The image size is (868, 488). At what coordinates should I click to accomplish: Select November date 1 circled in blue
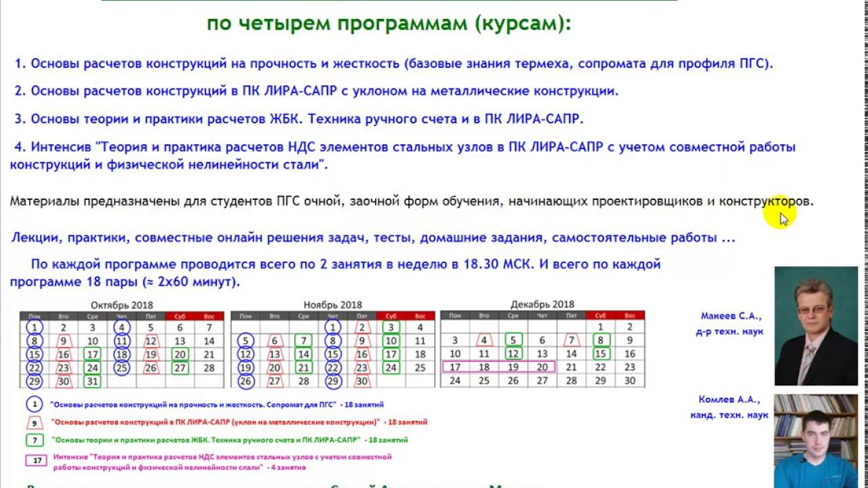tap(332, 327)
